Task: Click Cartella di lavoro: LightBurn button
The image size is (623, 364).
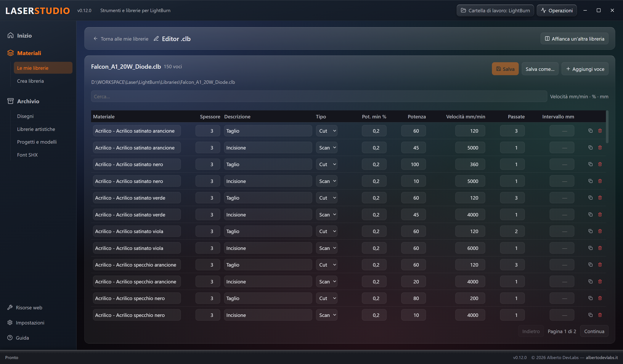Action: pyautogui.click(x=495, y=10)
